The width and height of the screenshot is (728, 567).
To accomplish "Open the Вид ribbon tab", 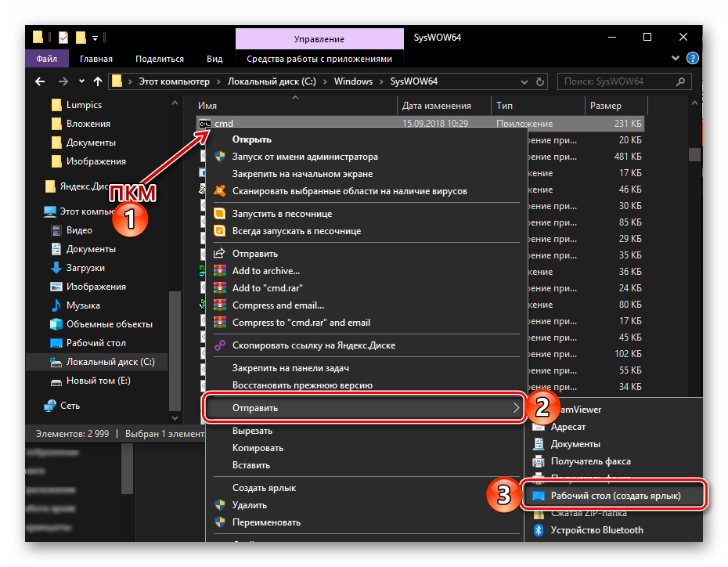I will [214, 59].
